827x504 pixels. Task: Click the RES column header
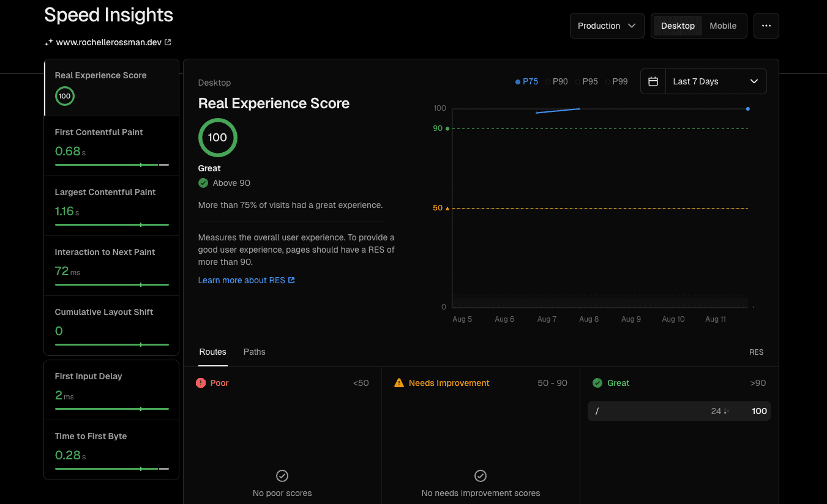(756, 352)
